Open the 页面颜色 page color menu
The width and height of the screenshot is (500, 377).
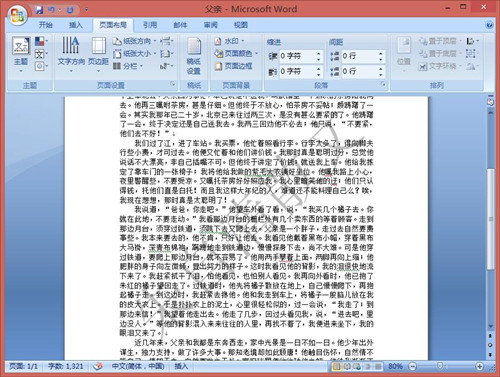[237, 53]
